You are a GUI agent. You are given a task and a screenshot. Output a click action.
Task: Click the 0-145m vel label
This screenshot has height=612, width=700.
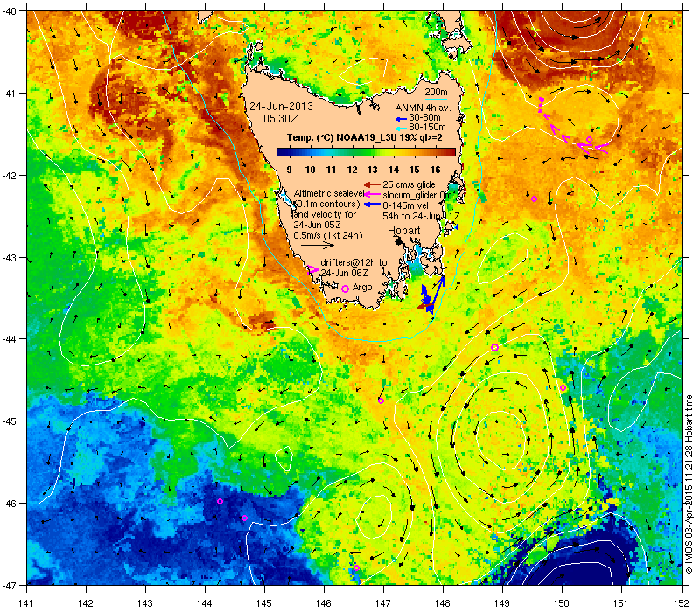point(406,205)
